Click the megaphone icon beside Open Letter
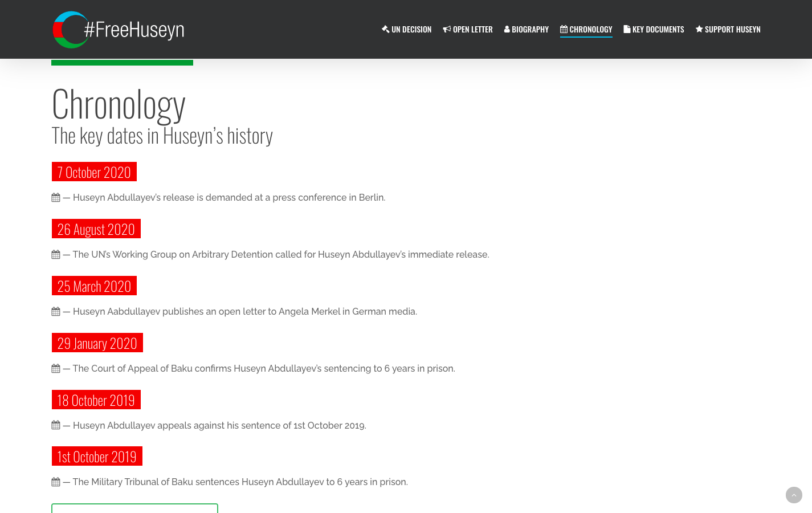This screenshot has width=812, height=513. [447, 29]
